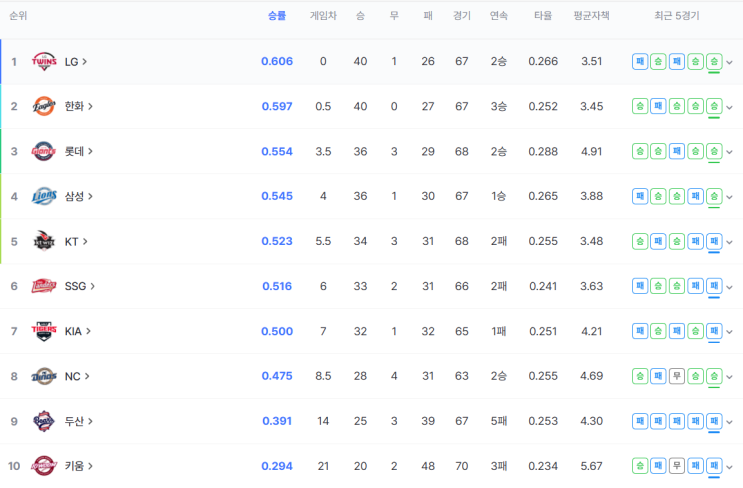The image size is (743, 488).
Task: Sort table by 타율 column header
Action: tap(543, 16)
